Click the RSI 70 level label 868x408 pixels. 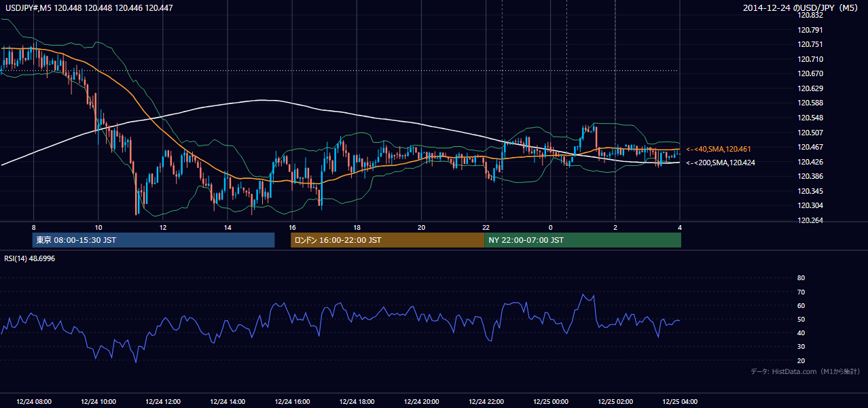801,292
